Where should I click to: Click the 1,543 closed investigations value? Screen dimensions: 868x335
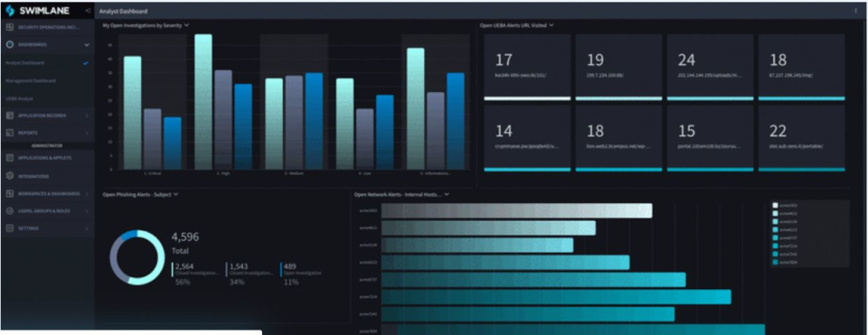point(239,266)
